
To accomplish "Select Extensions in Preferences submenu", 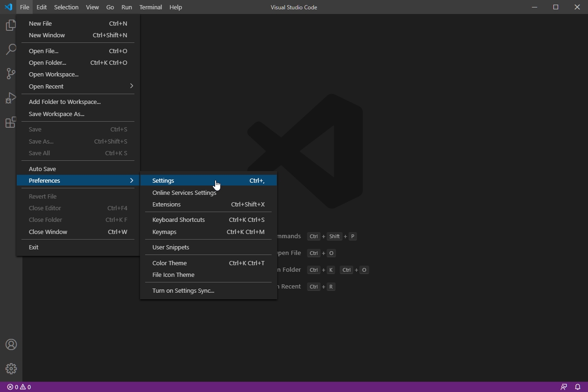I will pyautogui.click(x=209, y=204).
